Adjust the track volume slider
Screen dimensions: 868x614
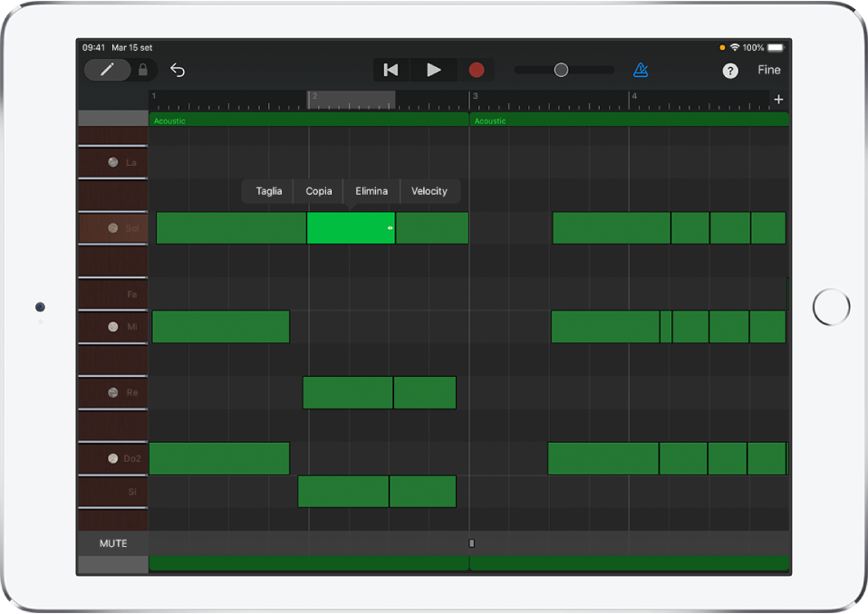coord(560,70)
